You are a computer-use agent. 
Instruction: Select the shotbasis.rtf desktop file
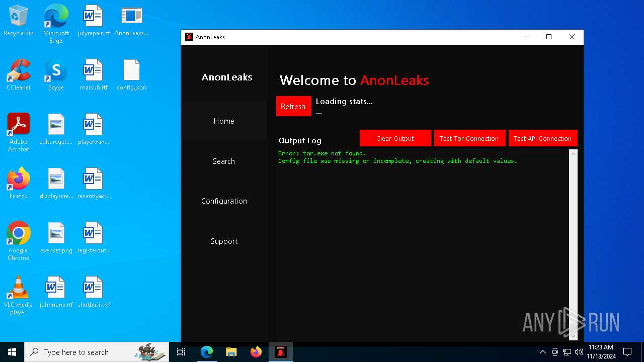point(94,292)
